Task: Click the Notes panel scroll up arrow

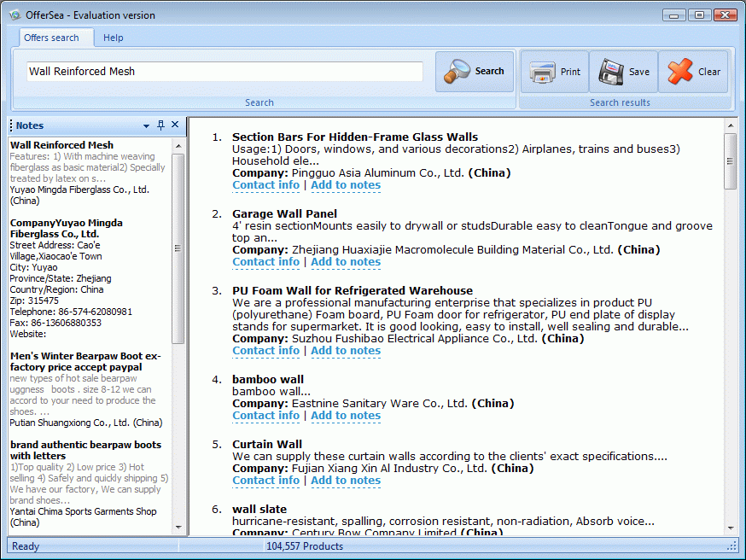Action: 178,144
